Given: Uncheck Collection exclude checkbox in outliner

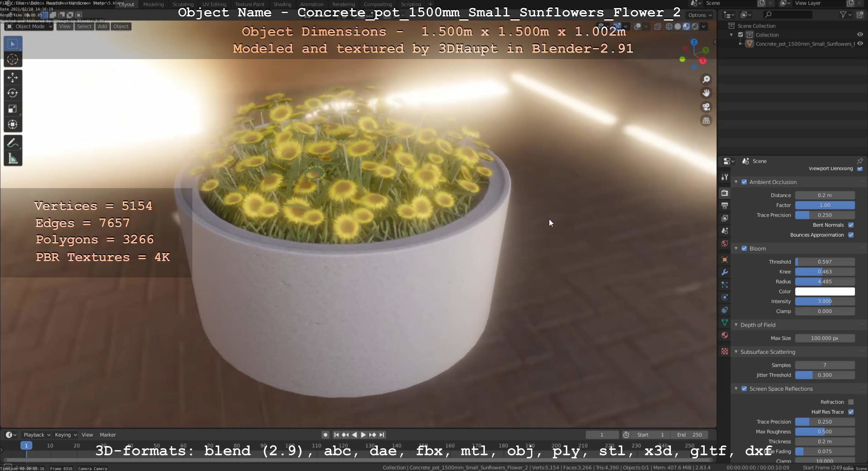Looking at the screenshot, I should coord(741,35).
